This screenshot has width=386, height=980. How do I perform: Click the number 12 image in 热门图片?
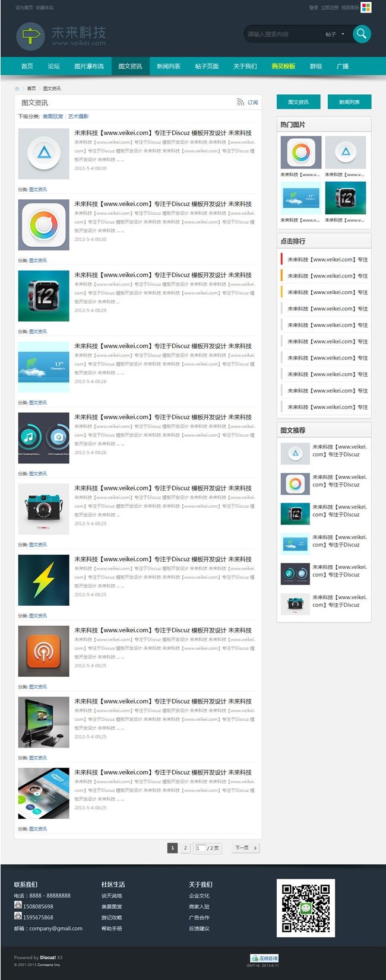coord(346,198)
